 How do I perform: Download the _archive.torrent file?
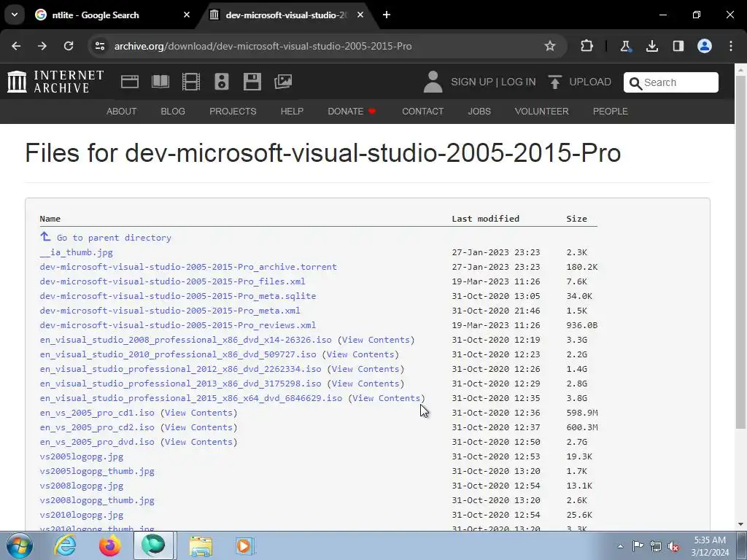[188, 267]
